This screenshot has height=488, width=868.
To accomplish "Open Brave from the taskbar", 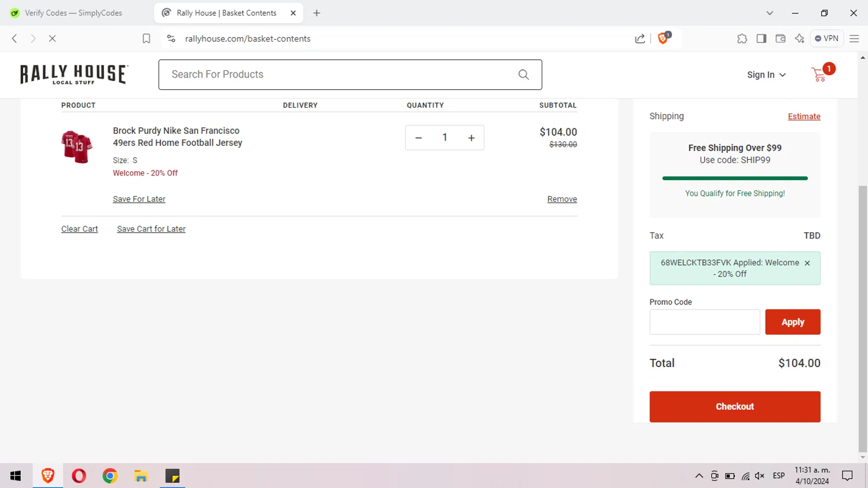I will [x=47, y=476].
